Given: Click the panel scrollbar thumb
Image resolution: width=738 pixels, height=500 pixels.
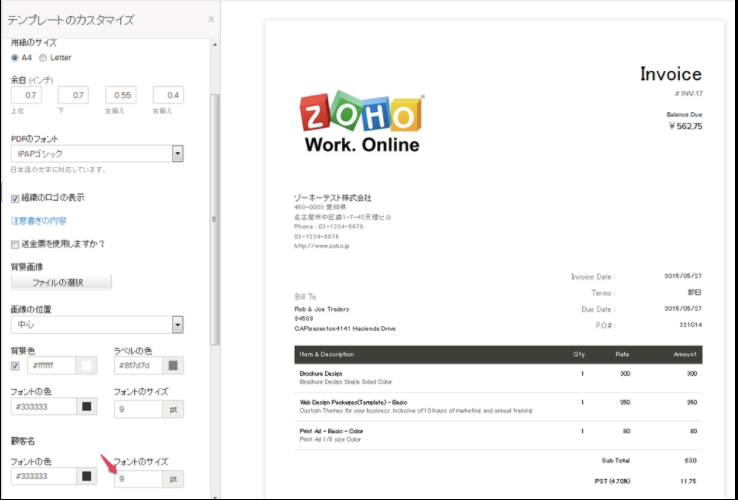Looking at the screenshot, I should coord(215,219).
